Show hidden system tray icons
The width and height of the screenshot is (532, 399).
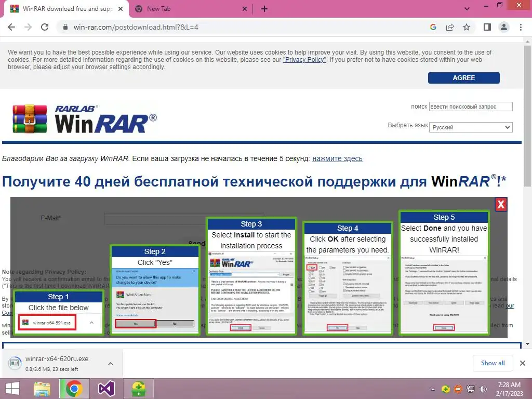click(433, 389)
